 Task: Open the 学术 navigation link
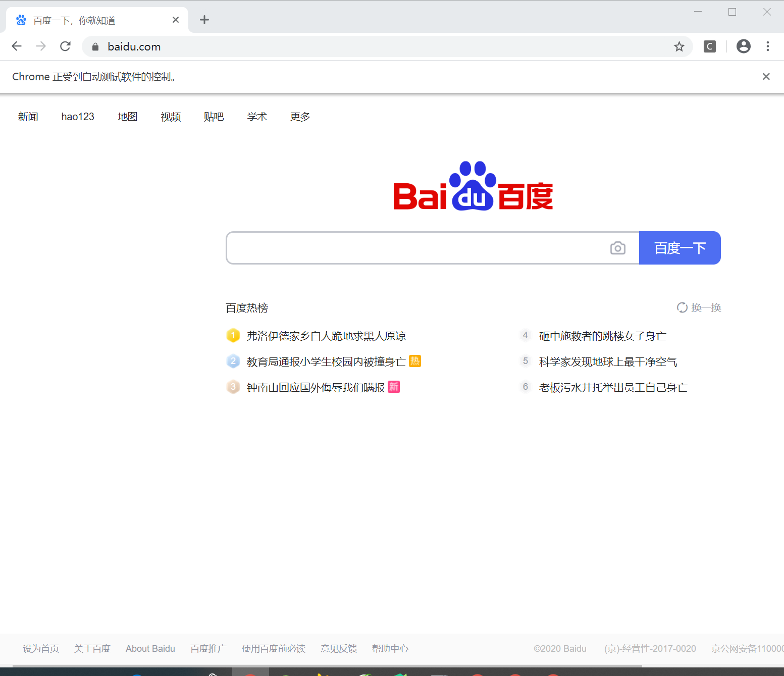point(257,117)
